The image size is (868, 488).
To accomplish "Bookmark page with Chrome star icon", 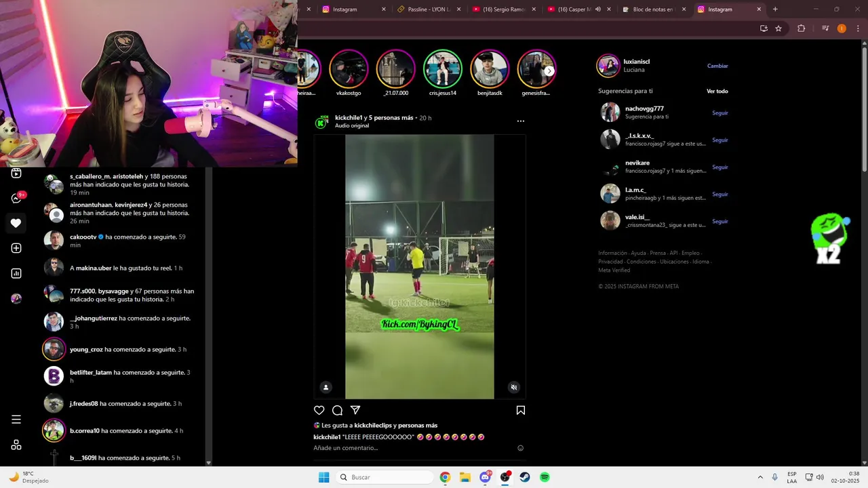I will [778, 28].
